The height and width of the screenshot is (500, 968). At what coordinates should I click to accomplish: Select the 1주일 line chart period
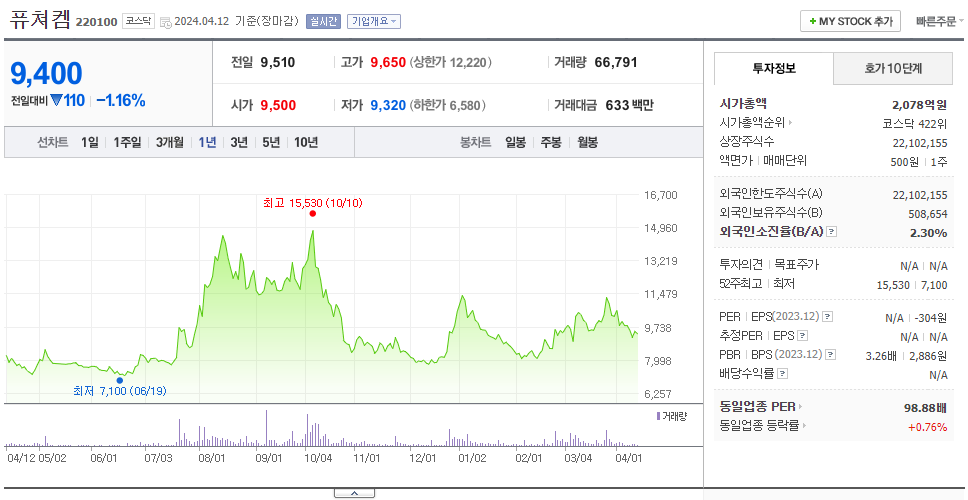click(127, 143)
